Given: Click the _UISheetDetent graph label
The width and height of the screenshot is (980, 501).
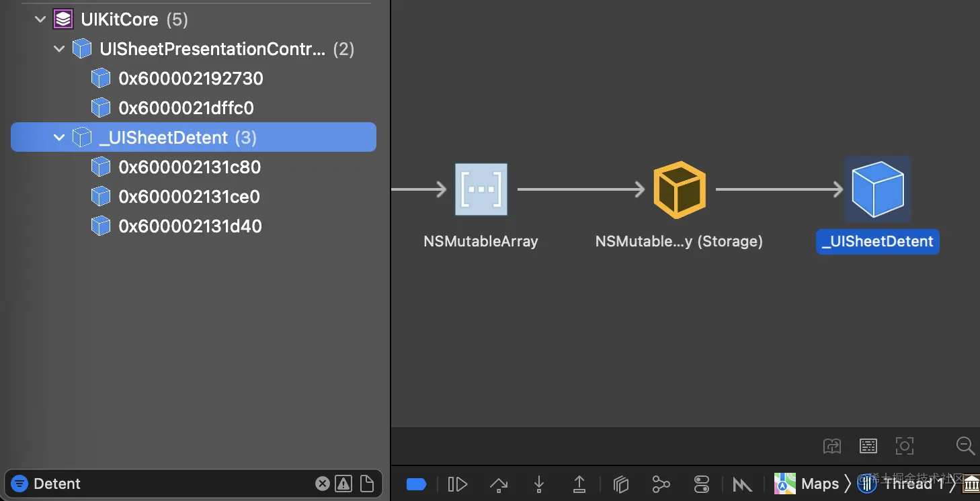Looking at the screenshot, I should click(x=878, y=242).
